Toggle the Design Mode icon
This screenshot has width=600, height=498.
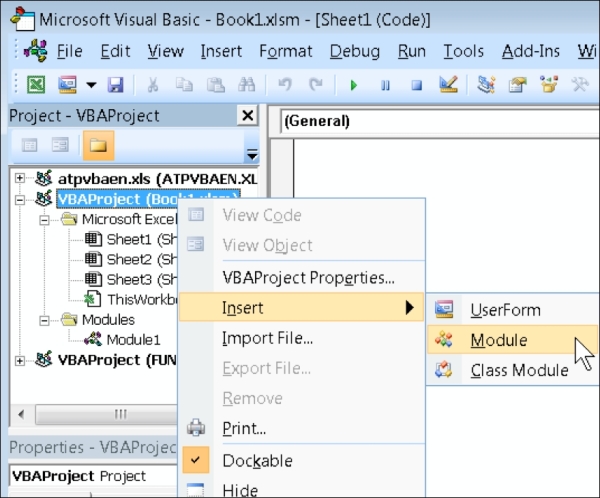tap(448, 84)
